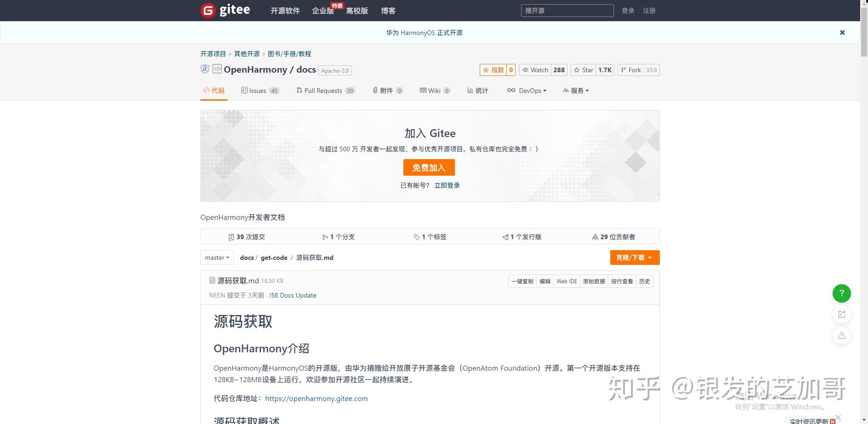
Task: Open the Fork count 358
Action: click(x=651, y=70)
